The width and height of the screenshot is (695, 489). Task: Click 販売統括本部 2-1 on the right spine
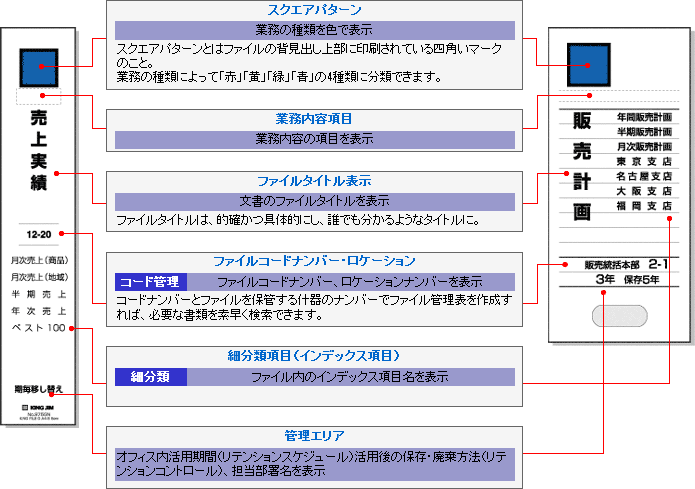pyautogui.click(x=626, y=265)
